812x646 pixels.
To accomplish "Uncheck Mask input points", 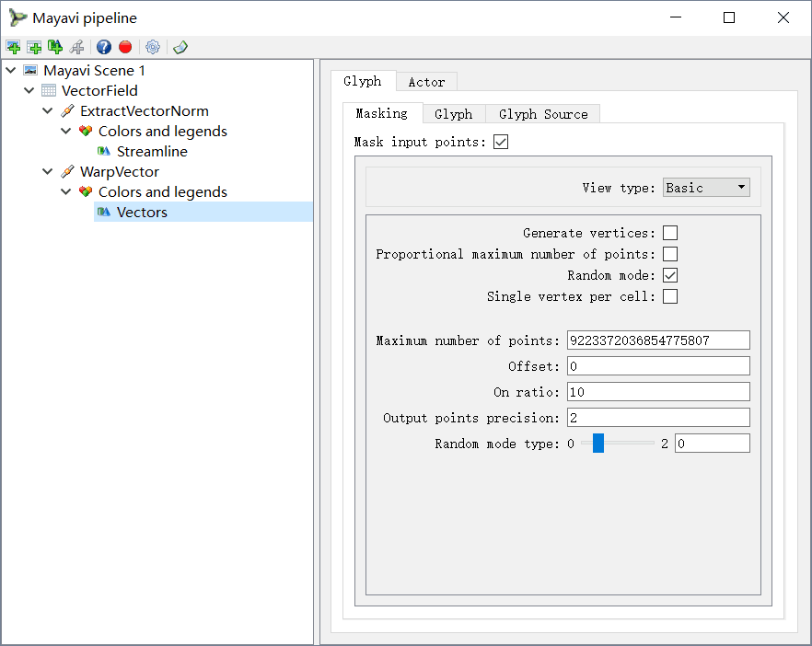I will pyautogui.click(x=500, y=142).
